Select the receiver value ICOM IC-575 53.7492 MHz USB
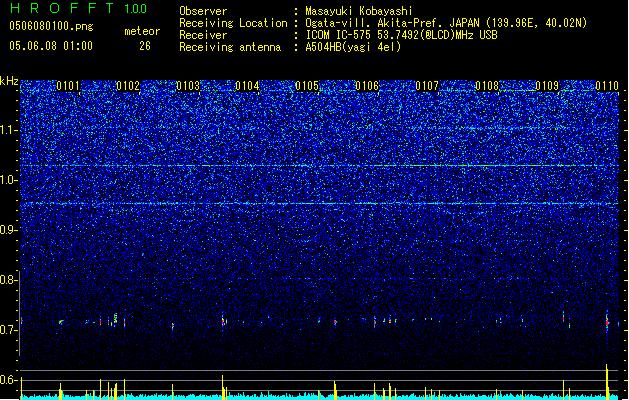The height and width of the screenshot is (400, 629). coord(402,35)
